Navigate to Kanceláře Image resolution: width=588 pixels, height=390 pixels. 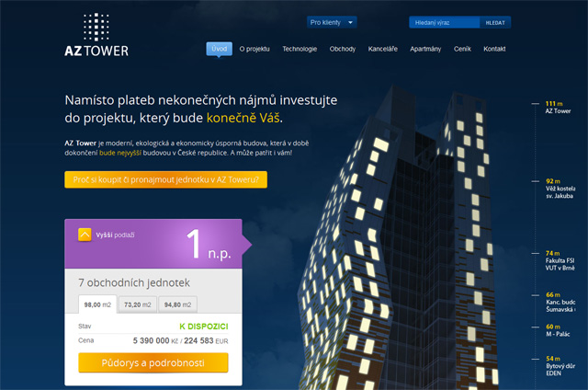coord(382,49)
